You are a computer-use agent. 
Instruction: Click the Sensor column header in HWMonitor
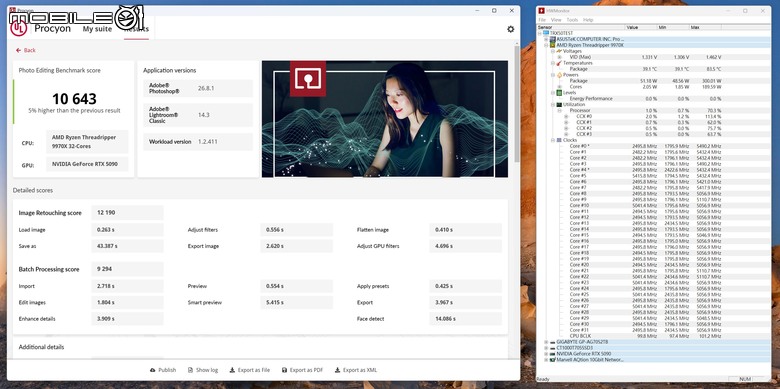[x=581, y=27]
